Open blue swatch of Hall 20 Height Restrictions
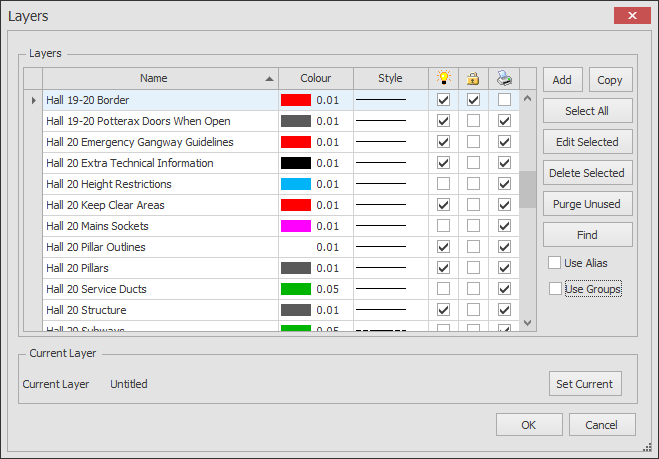Image resolution: width=659 pixels, height=459 pixels. [x=296, y=184]
